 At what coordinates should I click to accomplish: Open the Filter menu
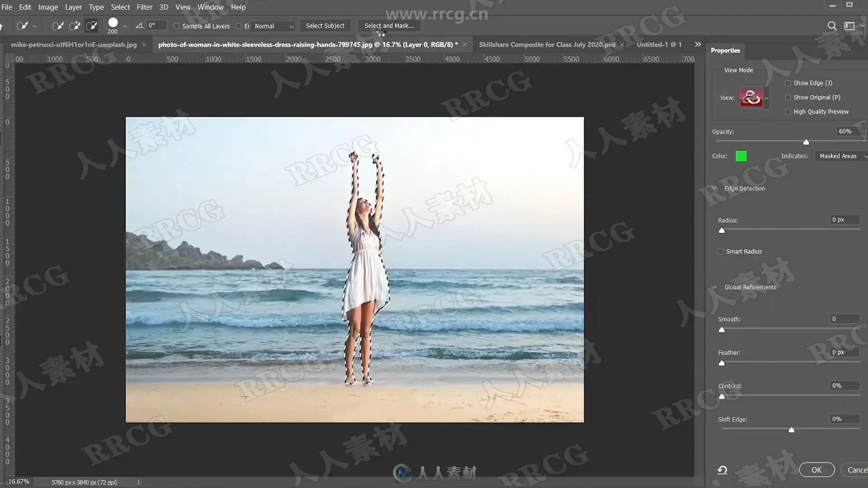[x=144, y=7]
